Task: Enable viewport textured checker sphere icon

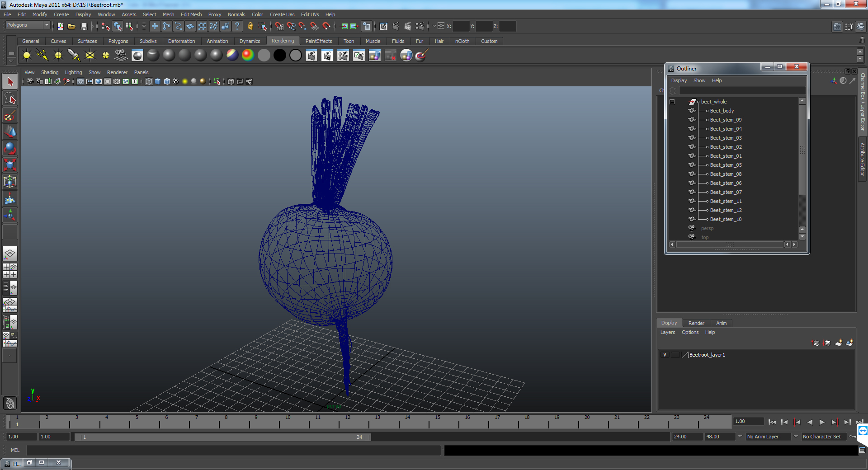Action: pyautogui.click(x=176, y=81)
